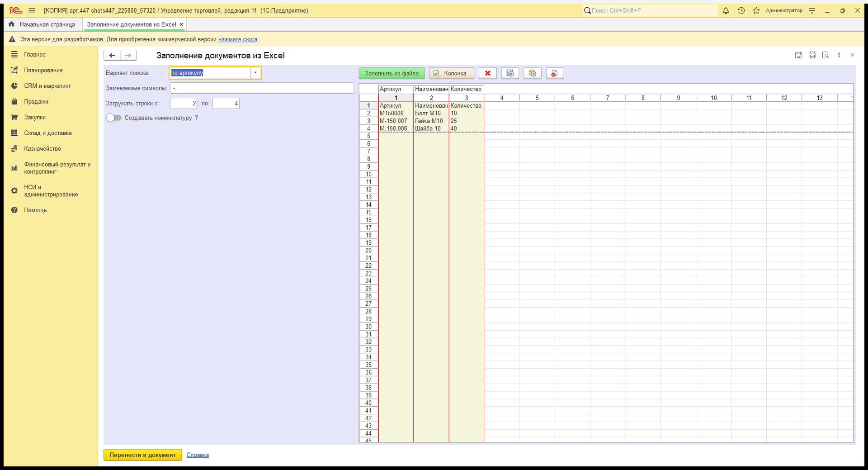Go back with the left arrow button
Screen dimensions: 868x470
[112, 55]
